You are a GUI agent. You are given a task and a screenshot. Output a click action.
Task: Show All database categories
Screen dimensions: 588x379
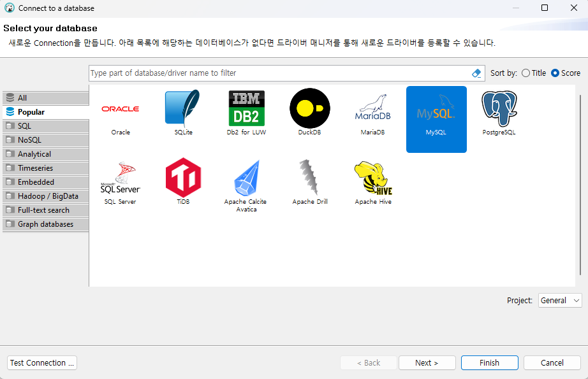(x=46, y=97)
